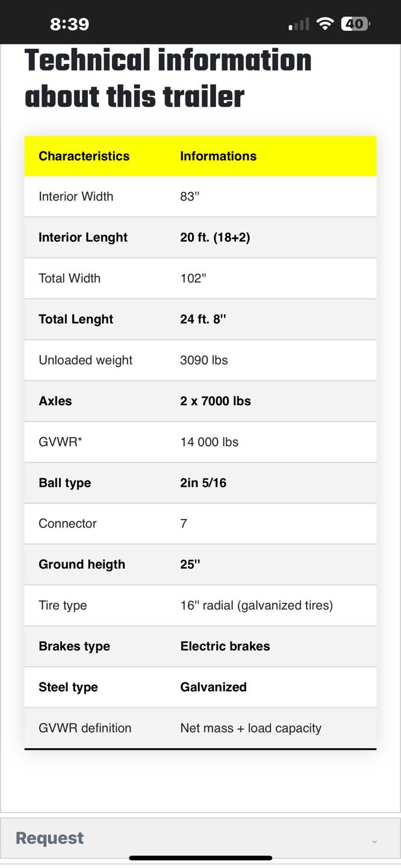401x868 pixels.
Task: Select the 14 000 lbs value
Action: point(209,442)
